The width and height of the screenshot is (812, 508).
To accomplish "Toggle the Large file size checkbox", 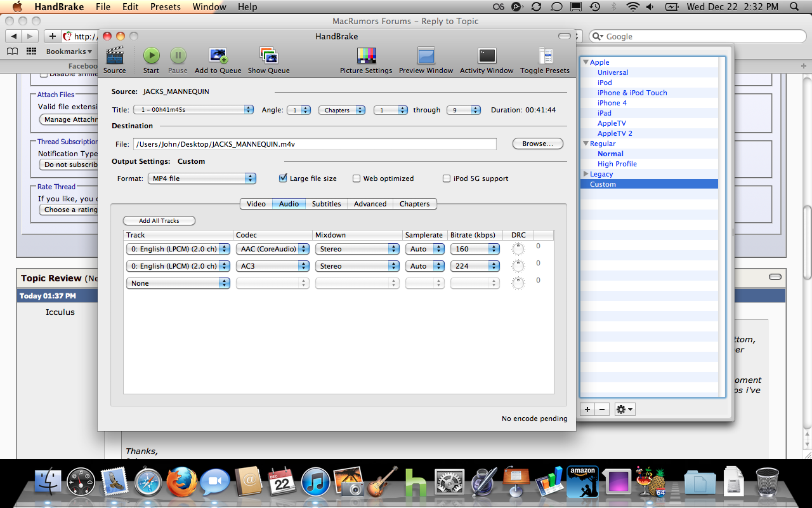I will tap(283, 178).
